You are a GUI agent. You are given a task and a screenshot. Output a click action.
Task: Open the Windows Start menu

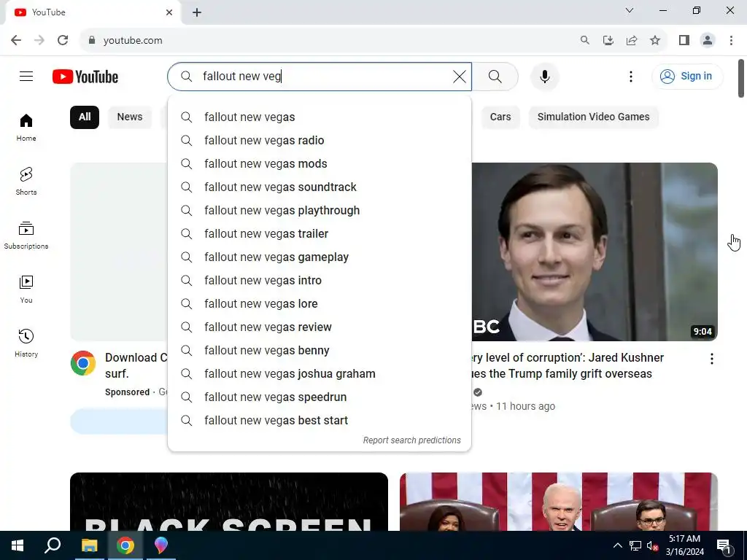[18, 545]
